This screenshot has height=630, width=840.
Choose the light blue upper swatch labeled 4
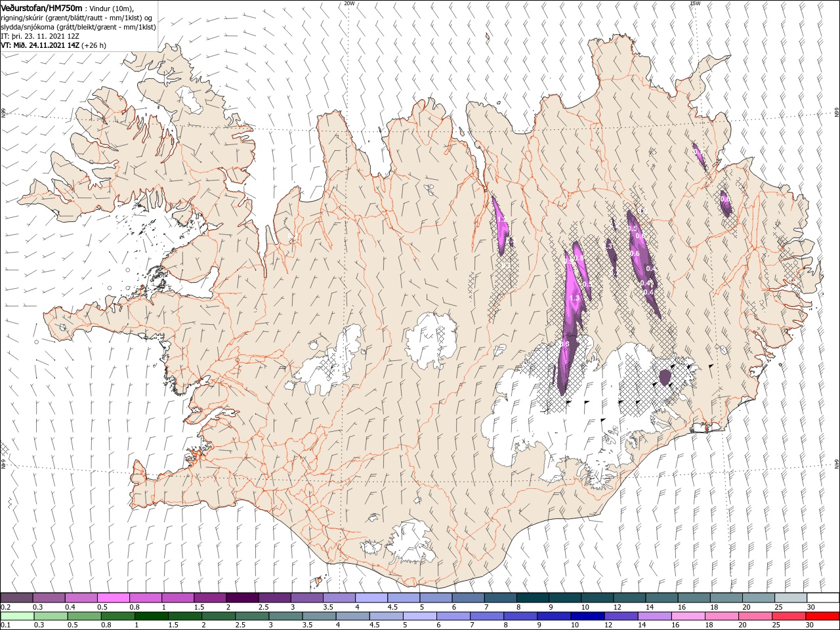[371, 597]
